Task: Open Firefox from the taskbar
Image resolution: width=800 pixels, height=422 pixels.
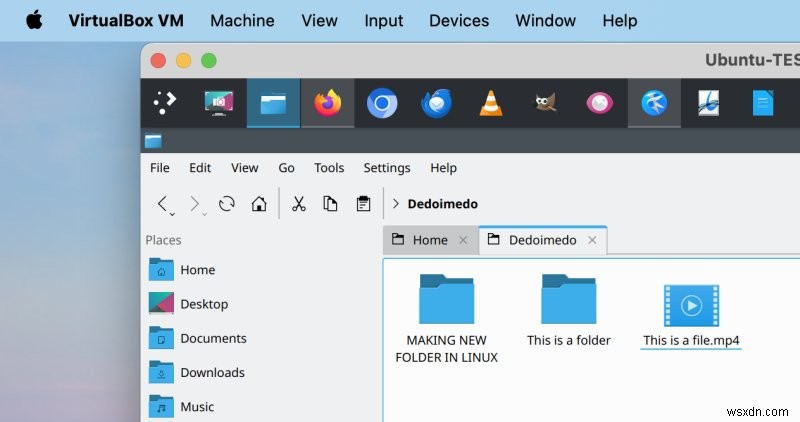Action: click(x=327, y=103)
